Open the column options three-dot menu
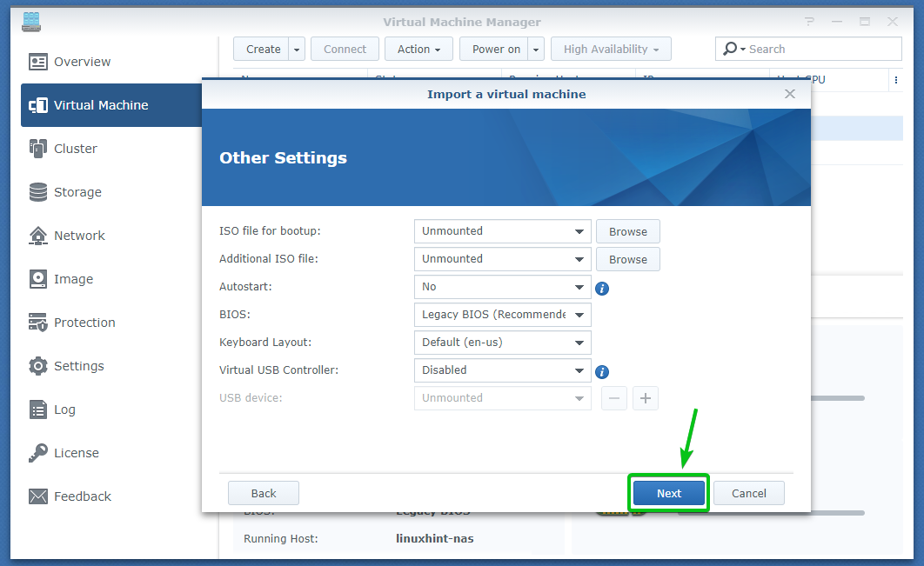Image resolution: width=924 pixels, height=566 pixels. (895, 80)
